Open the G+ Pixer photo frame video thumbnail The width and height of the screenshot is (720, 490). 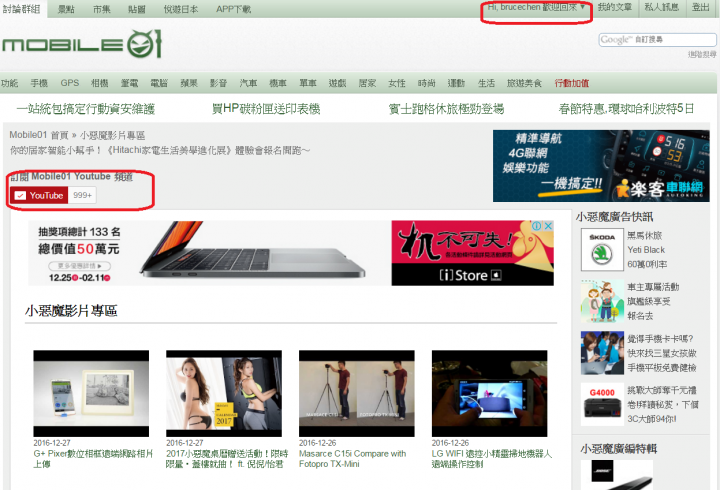click(x=91, y=394)
